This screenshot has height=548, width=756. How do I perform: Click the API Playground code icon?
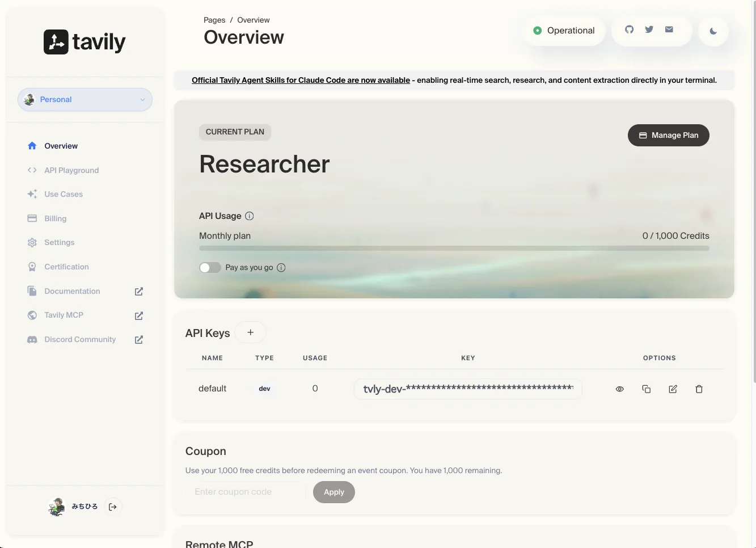(32, 170)
